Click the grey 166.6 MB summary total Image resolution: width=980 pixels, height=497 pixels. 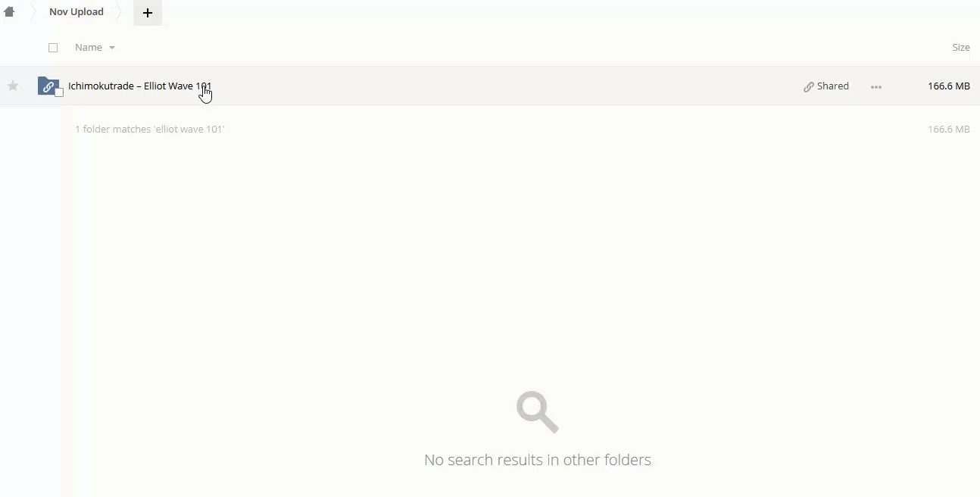(949, 130)
